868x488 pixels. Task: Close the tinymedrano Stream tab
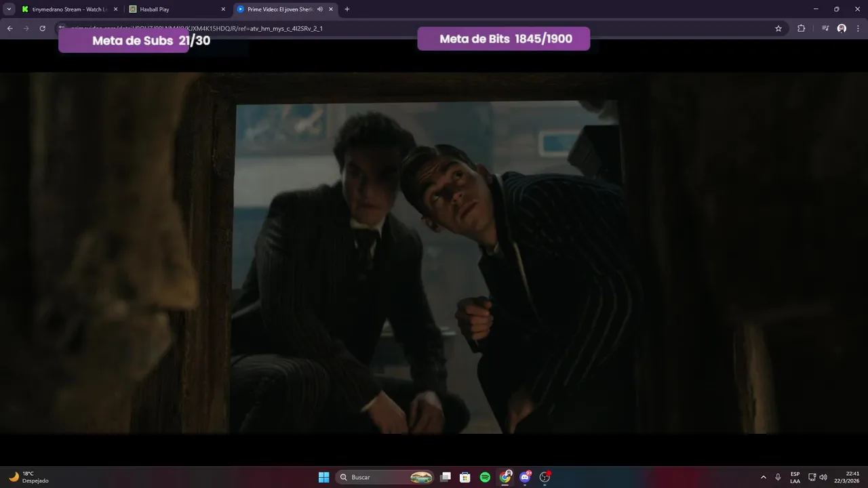pyautogui.click(x=115, y=9)
